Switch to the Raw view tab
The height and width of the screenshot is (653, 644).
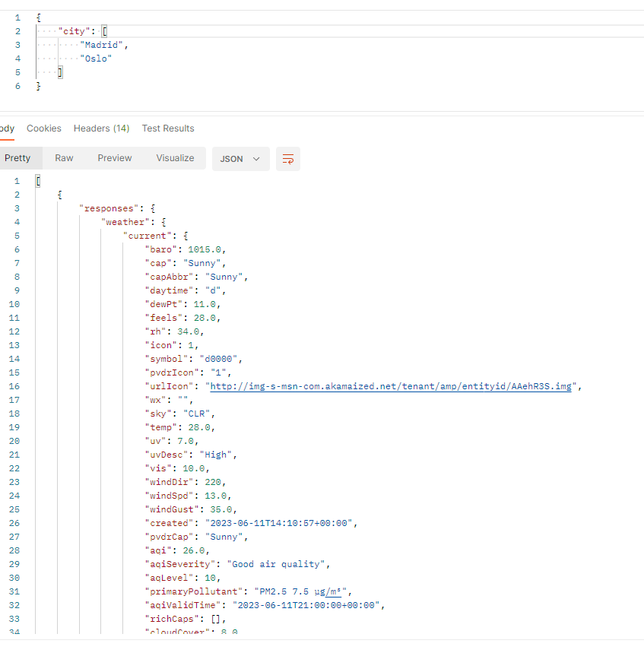pyautogui.click(x=64, y=158)
